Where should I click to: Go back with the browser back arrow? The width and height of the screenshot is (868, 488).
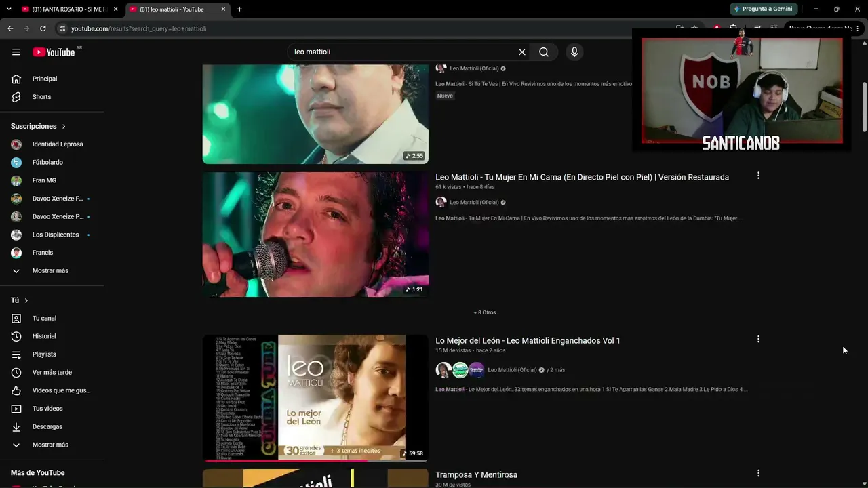click(10, 28)
